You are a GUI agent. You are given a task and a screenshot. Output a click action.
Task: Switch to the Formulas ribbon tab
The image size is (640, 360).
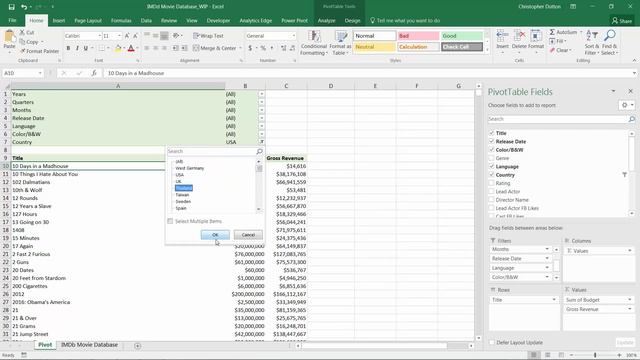(x=121, y=20)
